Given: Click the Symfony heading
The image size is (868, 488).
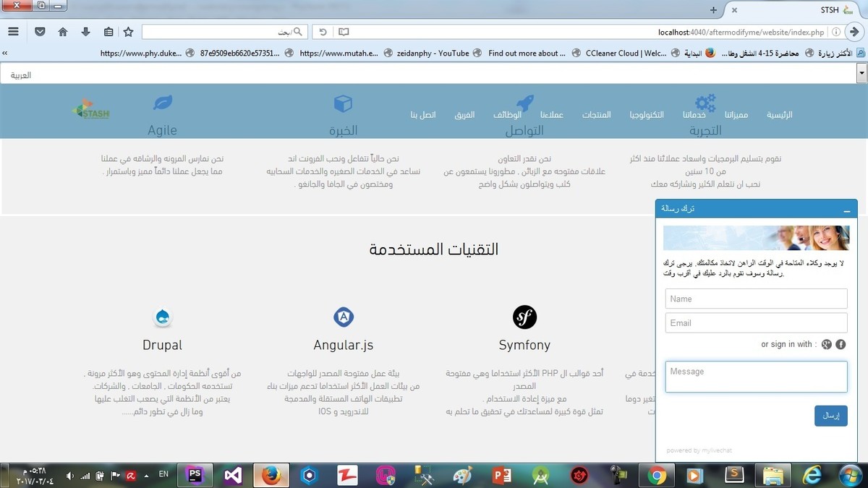Looking at the screenshot, I should pos(524,346).
